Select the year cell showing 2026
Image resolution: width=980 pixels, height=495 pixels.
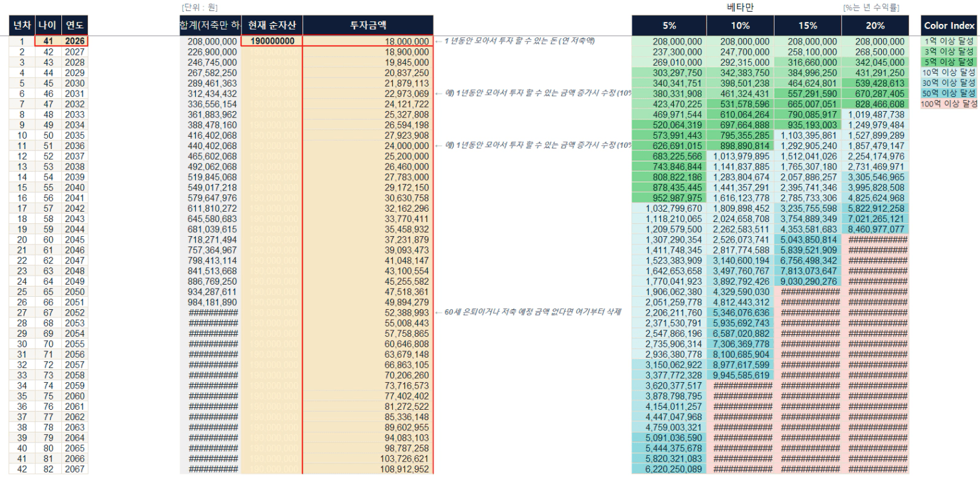[x=74, y=41]
